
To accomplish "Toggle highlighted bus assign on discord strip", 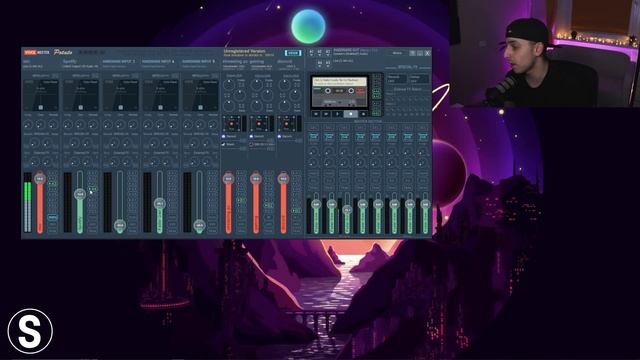I will click(296, 211).
